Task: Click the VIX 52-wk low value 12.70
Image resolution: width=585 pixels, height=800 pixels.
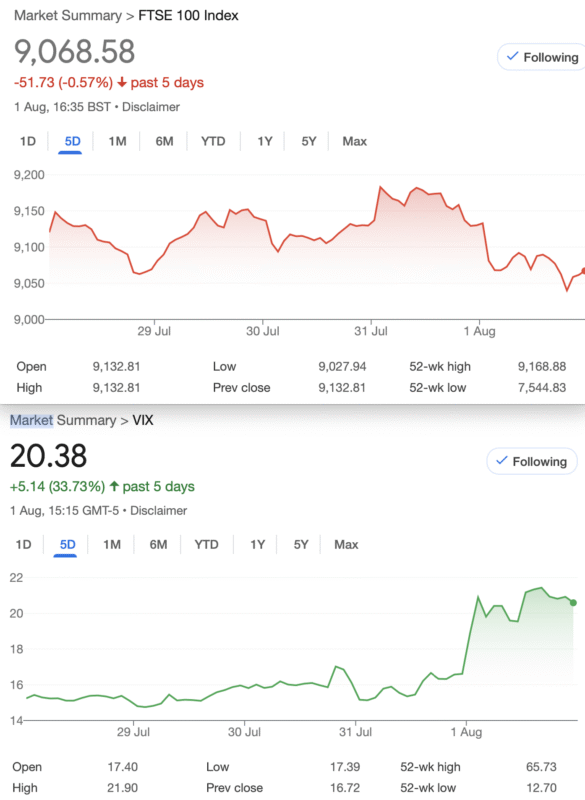Action: point(541,788)
